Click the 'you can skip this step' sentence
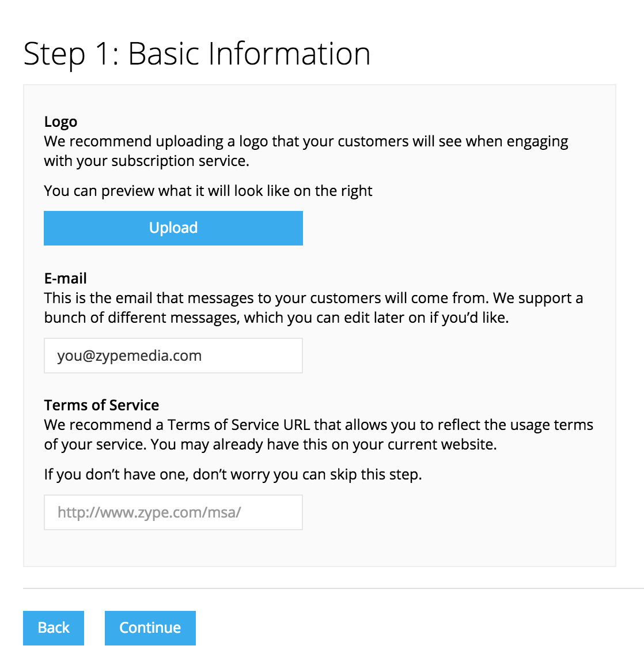 pos(233,474)
